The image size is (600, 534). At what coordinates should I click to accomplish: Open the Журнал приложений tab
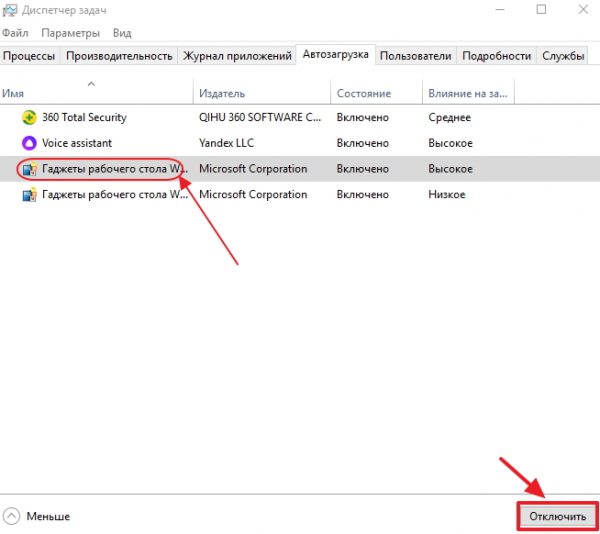click(239, 56)
